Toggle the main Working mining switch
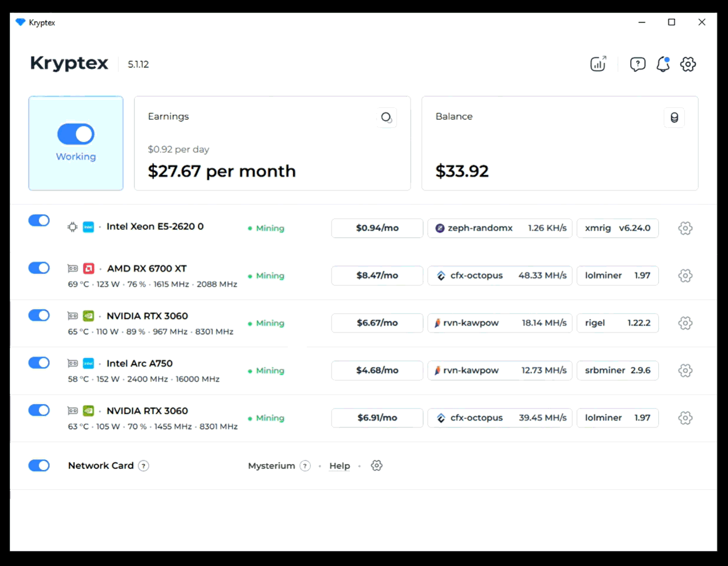Image resolution: width=728 pixels, height=566 pixels. 76,134
